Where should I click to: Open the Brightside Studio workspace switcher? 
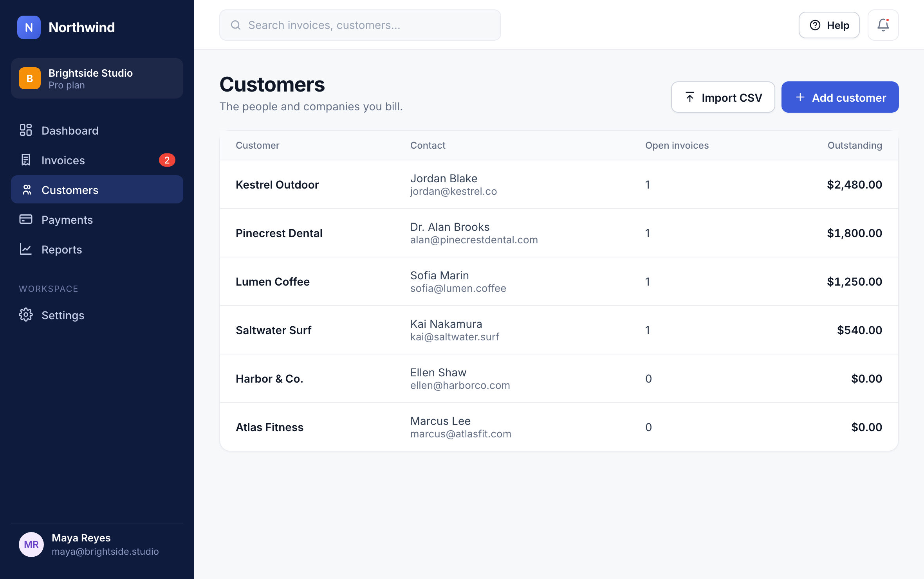pyautogui.click(x=97, y=78)
